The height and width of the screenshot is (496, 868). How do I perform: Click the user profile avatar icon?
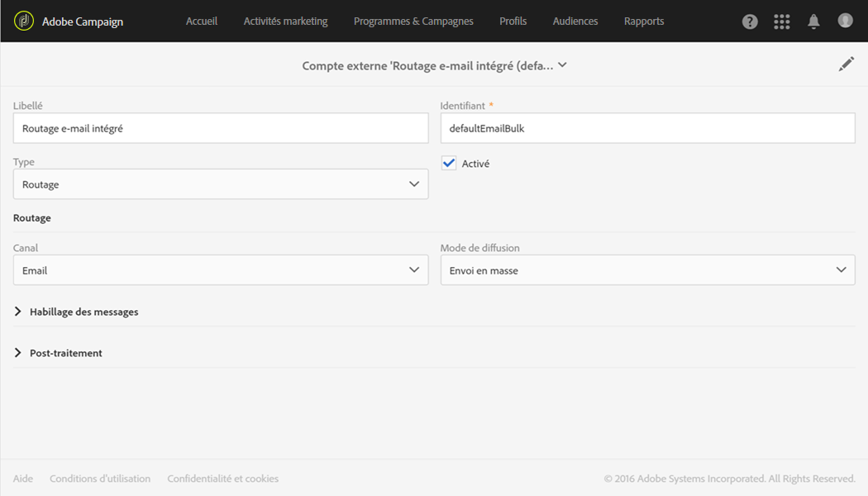[845, 21]
